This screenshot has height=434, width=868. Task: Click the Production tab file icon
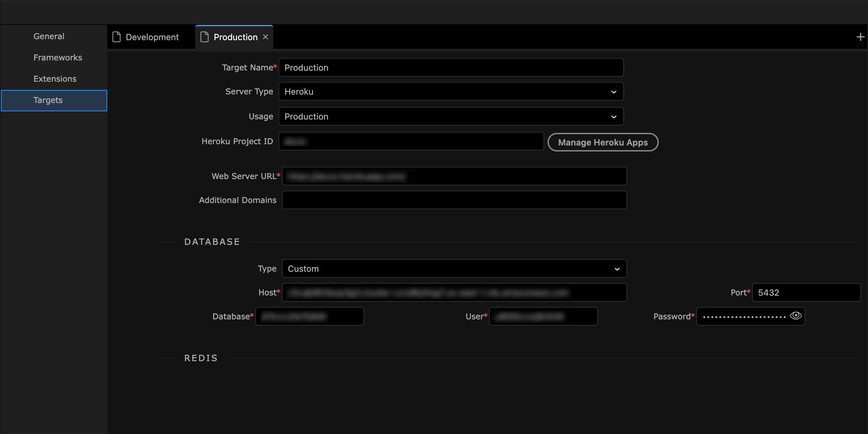[x=204, y=37]
